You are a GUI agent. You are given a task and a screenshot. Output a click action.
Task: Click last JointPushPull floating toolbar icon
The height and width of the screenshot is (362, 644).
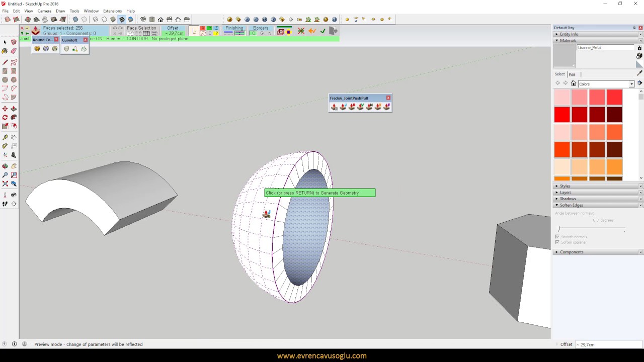tap(387, 106)
